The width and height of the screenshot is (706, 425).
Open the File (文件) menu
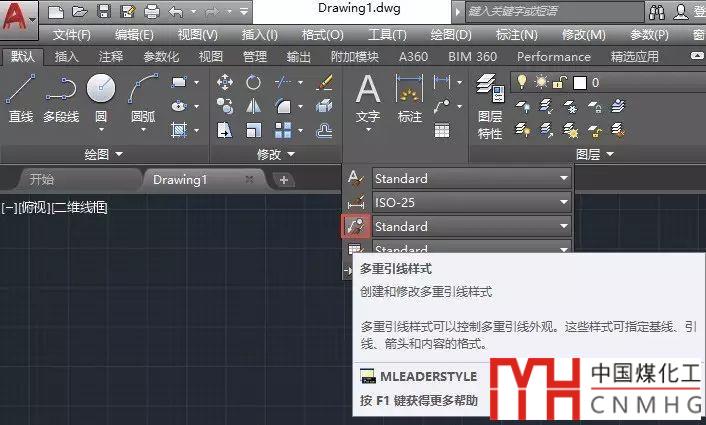pyautogui.click(x=72, y=35)
